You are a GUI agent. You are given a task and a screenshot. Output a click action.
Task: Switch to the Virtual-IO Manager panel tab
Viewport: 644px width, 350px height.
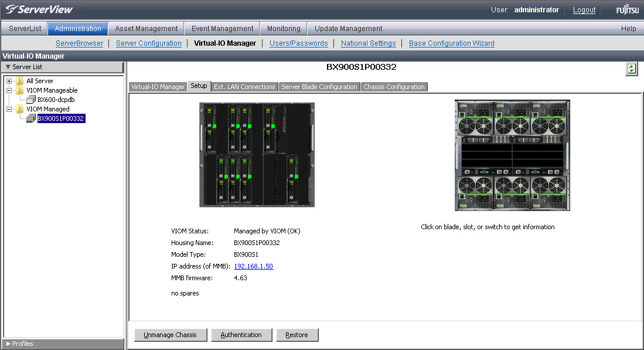(158, 87)
